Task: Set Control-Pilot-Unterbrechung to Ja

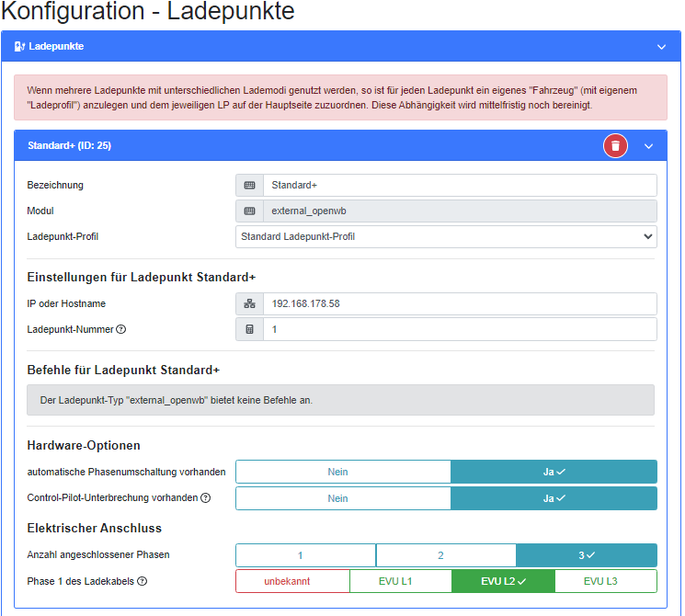Action: click(x=554, y=498)
